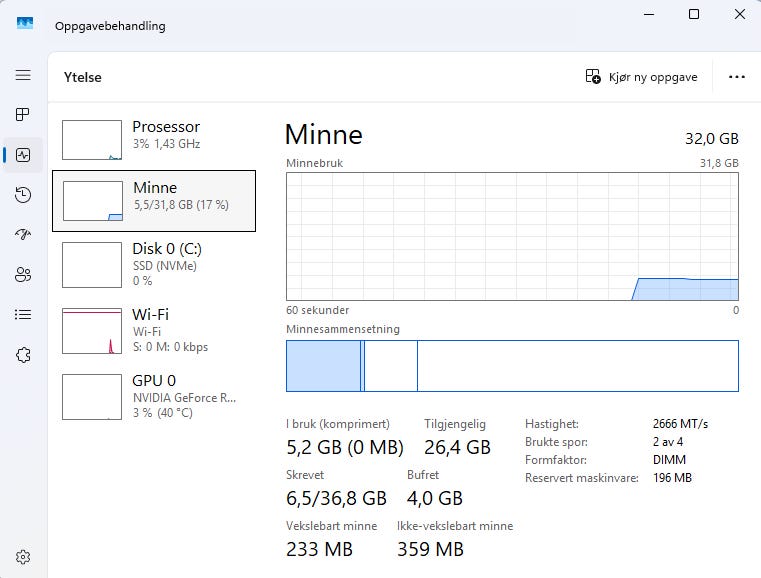This screenshot has width=761, height=578.
Task: Open the Services puzzle-piece icon
Action: click(23, 355)
